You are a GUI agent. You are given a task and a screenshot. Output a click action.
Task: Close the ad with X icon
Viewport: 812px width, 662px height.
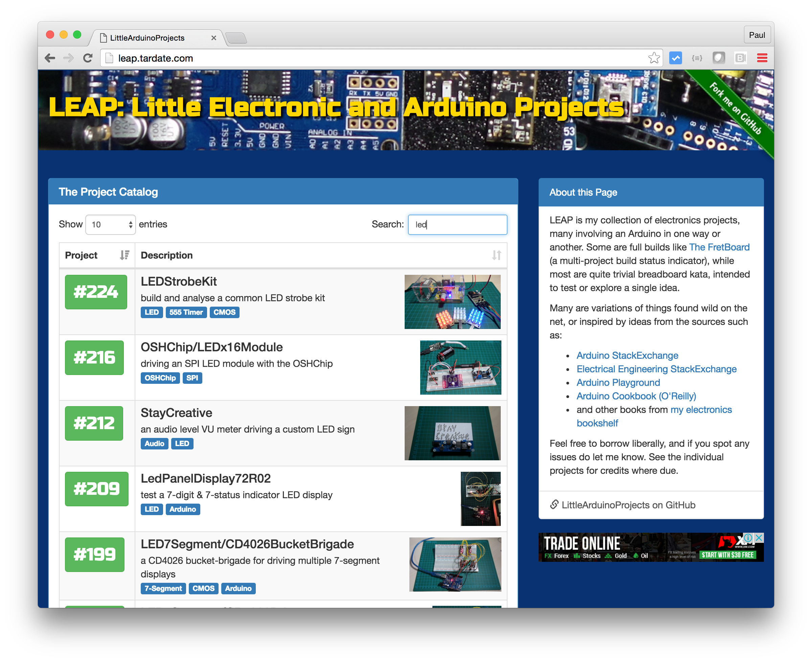pyautogui.click(x=759, y=537)
